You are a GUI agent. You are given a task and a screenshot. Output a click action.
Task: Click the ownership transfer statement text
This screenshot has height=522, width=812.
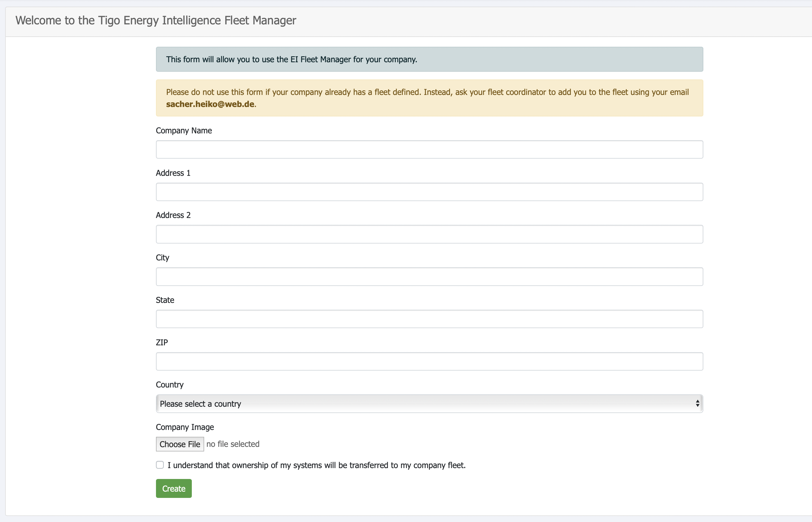pyautogui.click(x=316, y=465)
